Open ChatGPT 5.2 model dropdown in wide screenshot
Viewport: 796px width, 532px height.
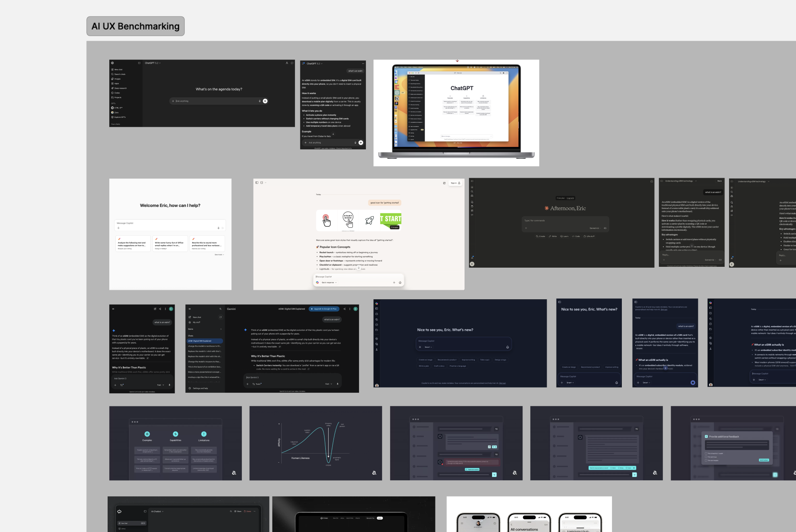click(x=153, y=63)
